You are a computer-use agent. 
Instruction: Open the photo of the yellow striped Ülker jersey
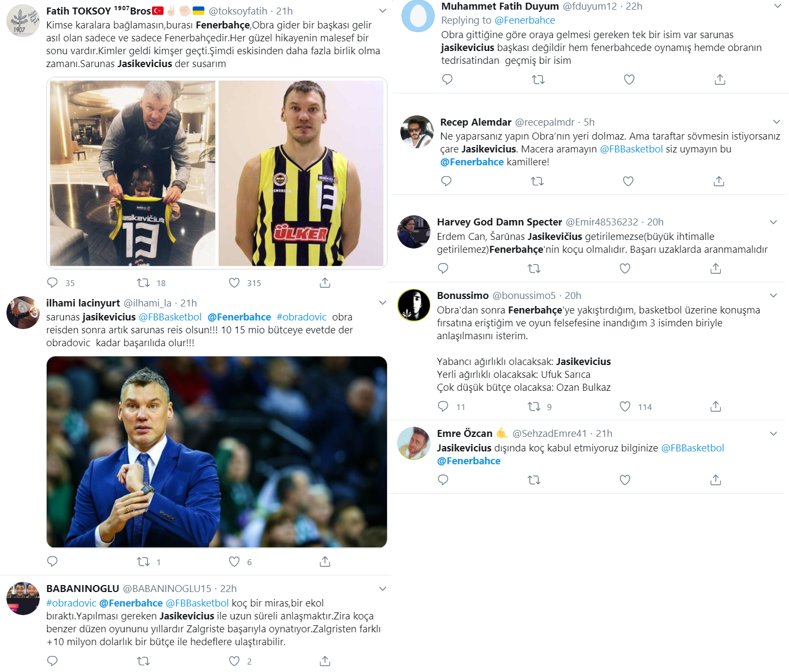click(301, 173)
